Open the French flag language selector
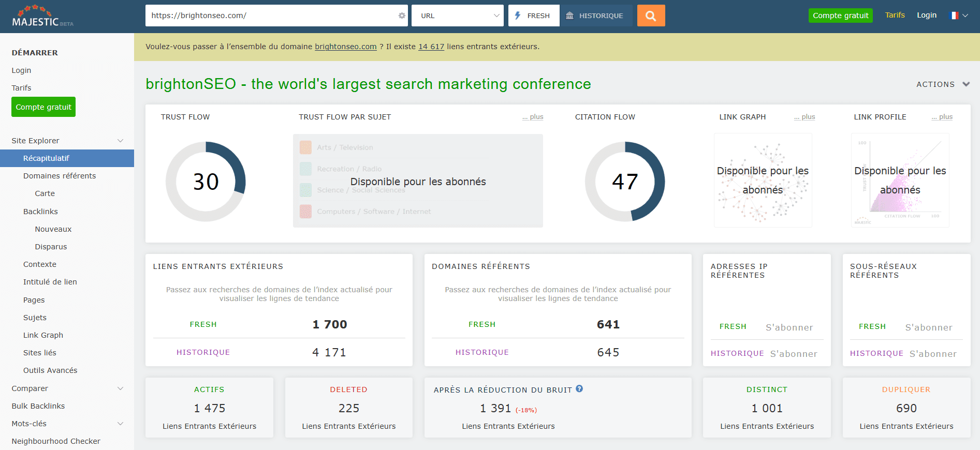The image size is (980, 450). [958, 16]
